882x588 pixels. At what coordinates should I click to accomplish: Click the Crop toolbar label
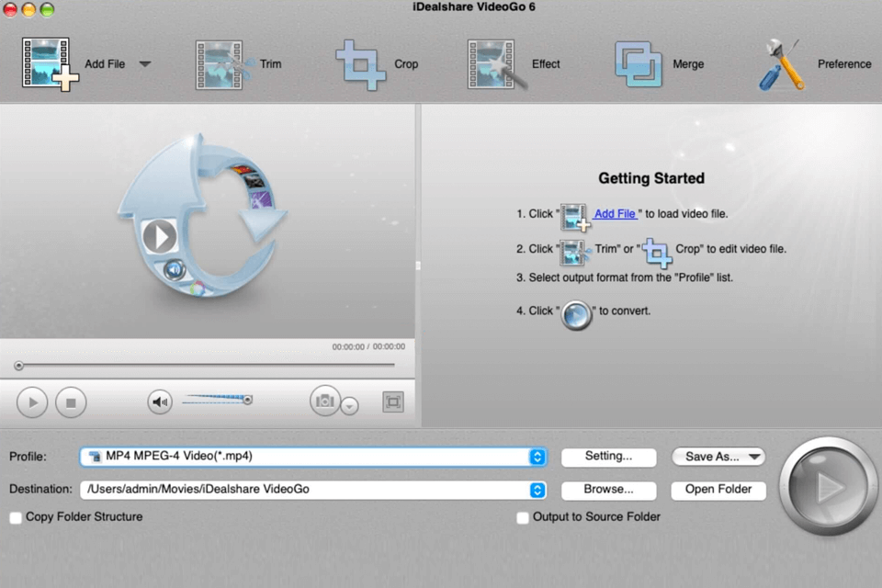point(406,64)
